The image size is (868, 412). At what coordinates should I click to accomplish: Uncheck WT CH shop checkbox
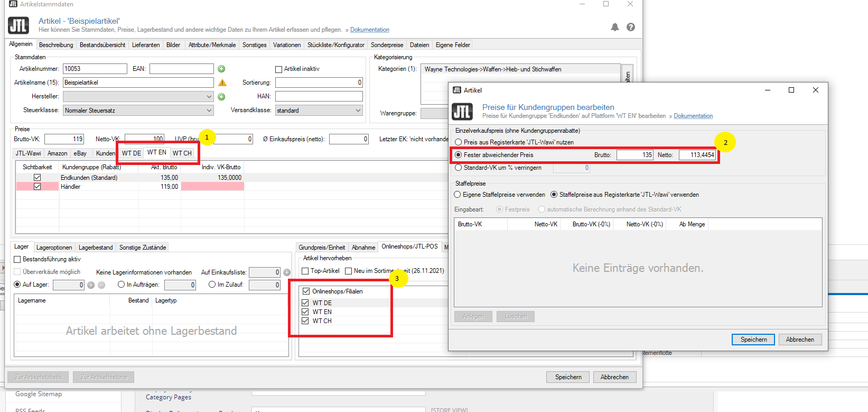(305, 321)
